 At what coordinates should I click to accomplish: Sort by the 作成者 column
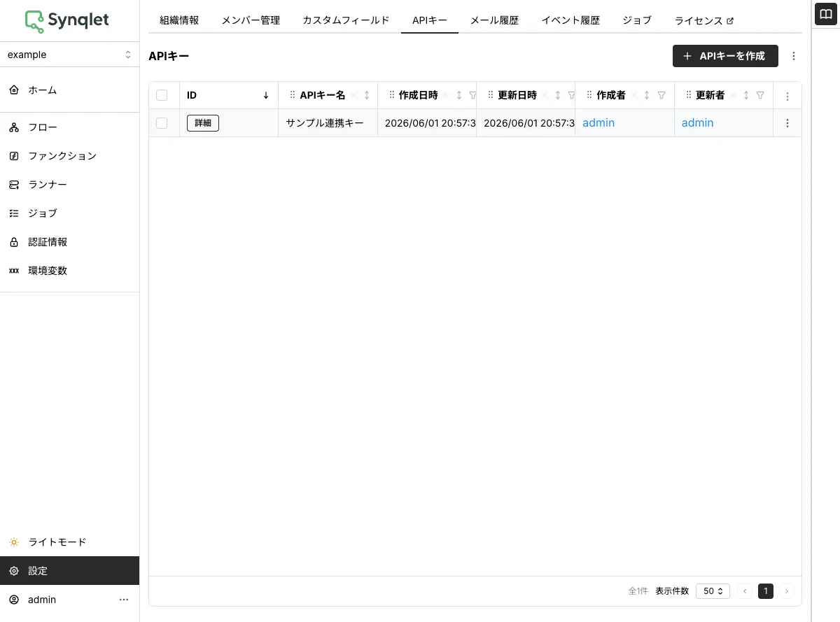click(x=647, y=95)
